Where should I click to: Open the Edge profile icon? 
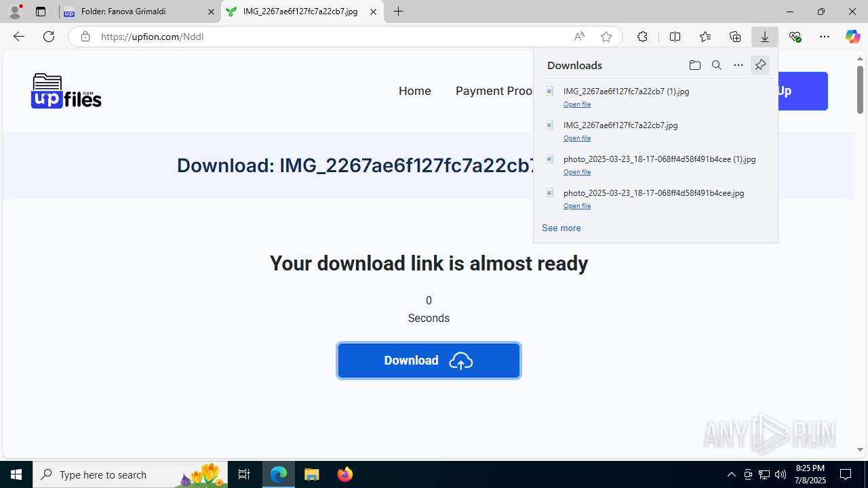[15, 12]
